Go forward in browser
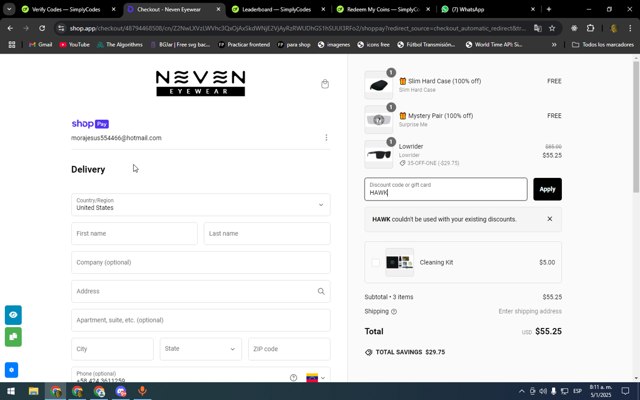The height and width of the screenshot is (400, 640). coord(26,28)
